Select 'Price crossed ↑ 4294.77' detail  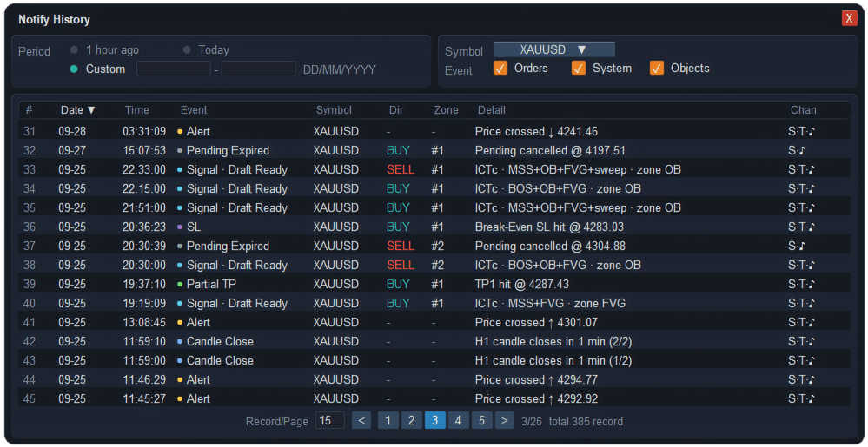536,379
